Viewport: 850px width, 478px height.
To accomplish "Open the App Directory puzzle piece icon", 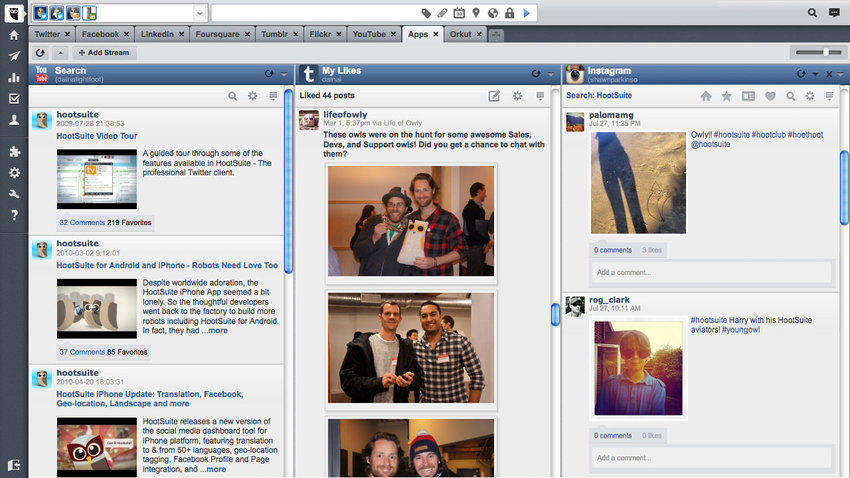I will click(13, 151).
